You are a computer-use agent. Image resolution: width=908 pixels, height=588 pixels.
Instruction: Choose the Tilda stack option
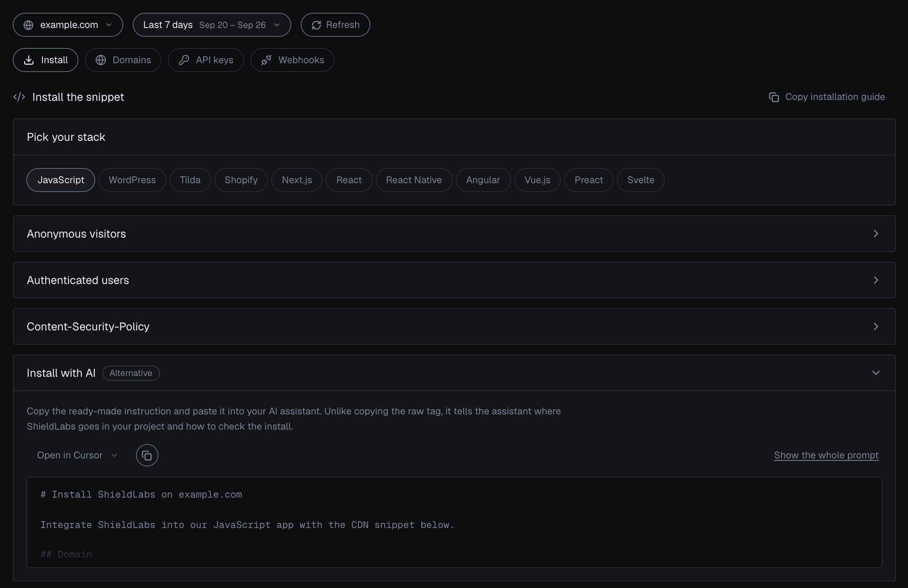click(x=190, y=180)
